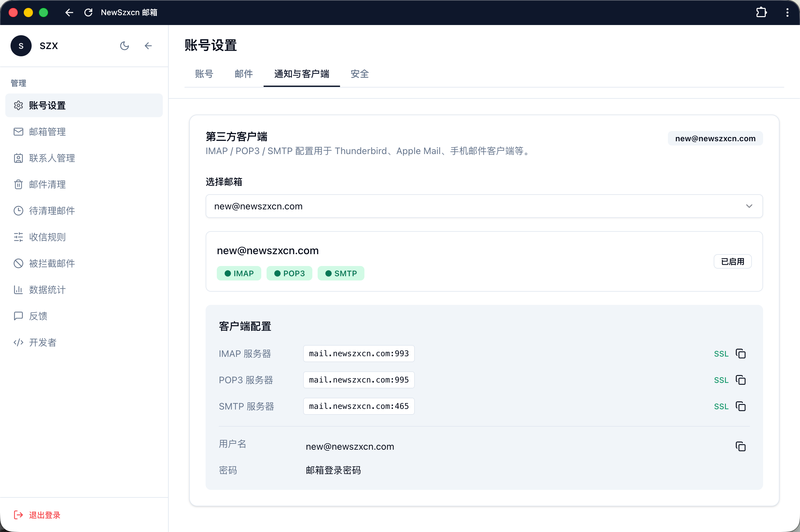Image resolution: width=800 pixels, height=532 pixels.
Task: Click the sliders icon for 收信规则
Action: pos(18,237)
